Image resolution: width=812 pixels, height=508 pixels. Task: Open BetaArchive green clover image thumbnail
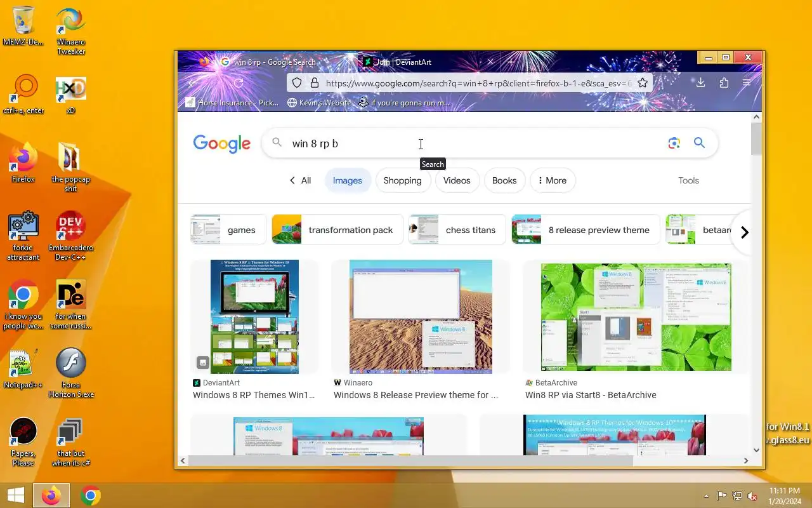tap(636, 317)
